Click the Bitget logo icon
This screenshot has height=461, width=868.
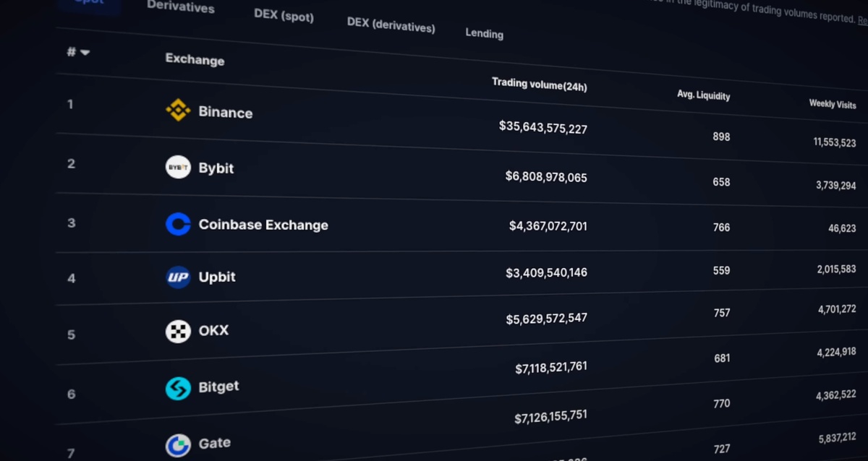click(178, 388)
